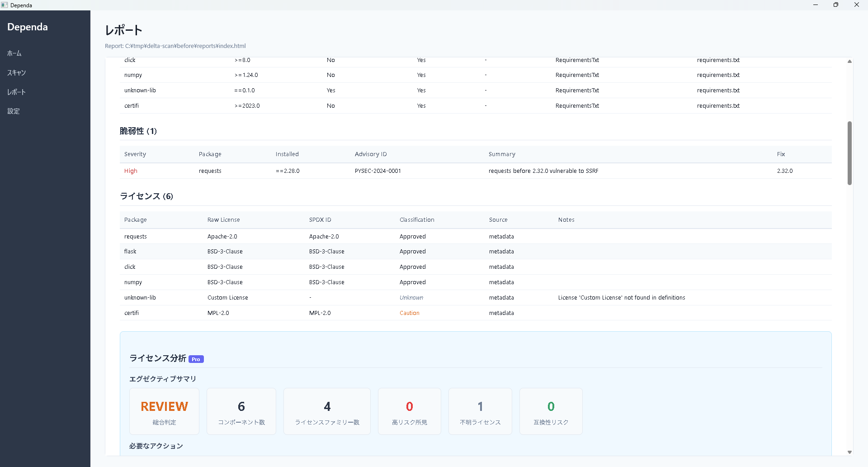Click the 不明ライセンス summary card

[x=480, y=411]
